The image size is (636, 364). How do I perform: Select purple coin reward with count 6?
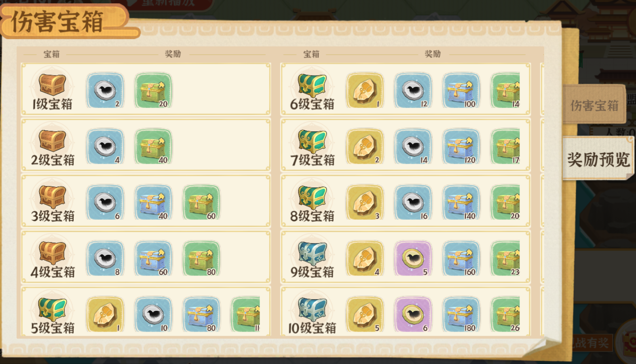tap(413, 315)
